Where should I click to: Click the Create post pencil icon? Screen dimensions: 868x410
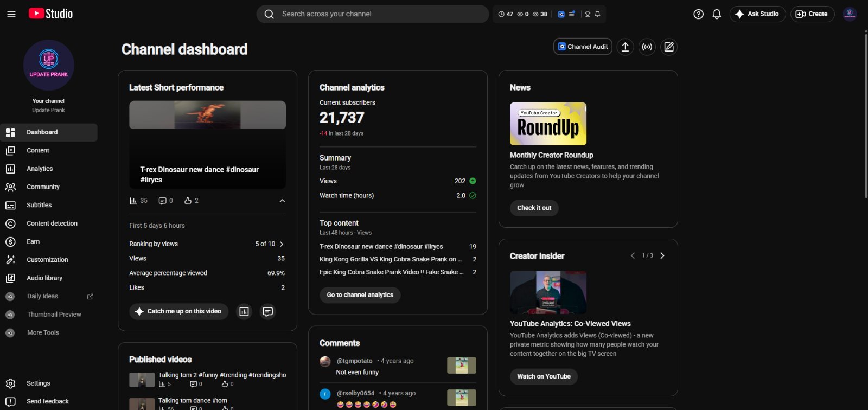click(669, 47)
